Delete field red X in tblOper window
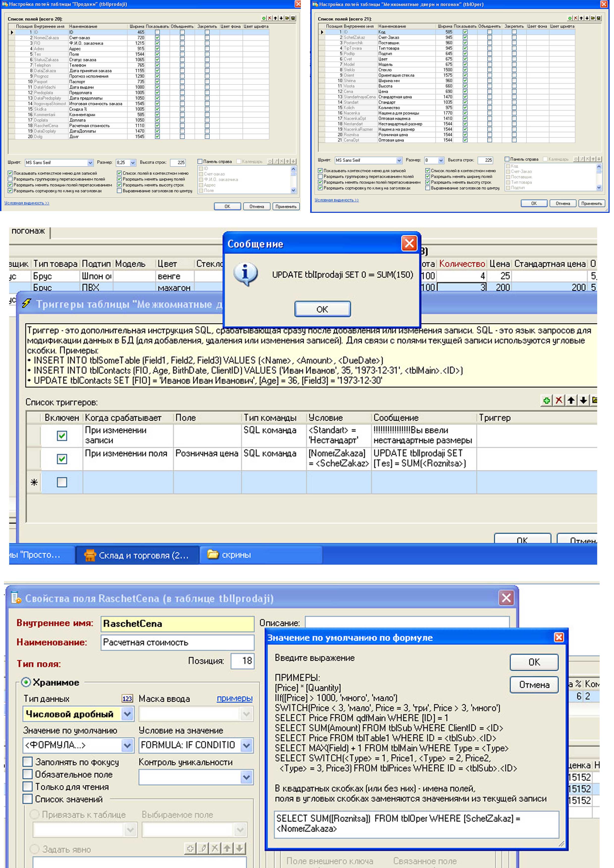This screenshot has height=868, width=614. coord(575,18)
